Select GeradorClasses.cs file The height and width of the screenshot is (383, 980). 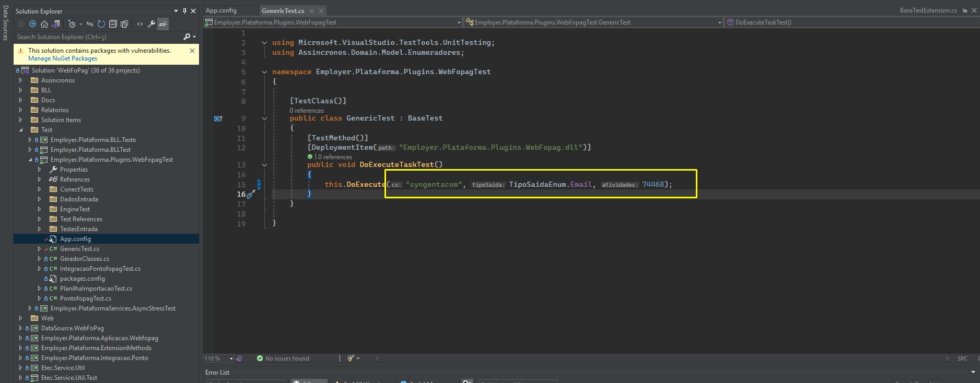[85, 259]
